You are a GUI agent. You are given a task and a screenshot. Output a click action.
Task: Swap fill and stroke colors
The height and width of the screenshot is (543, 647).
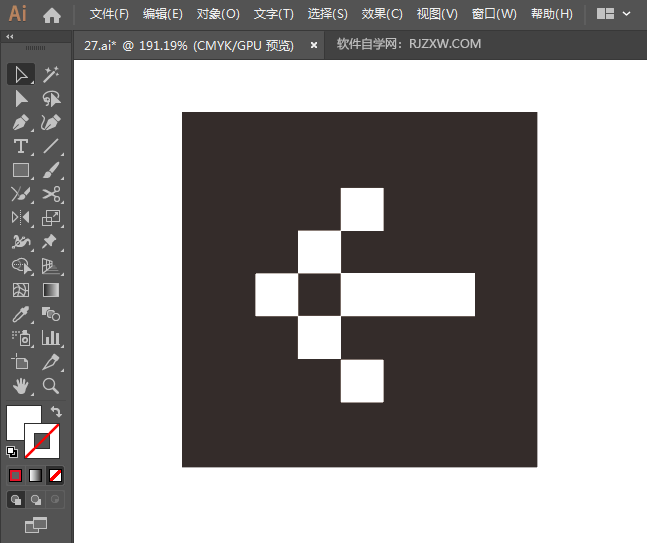point(56,411)
